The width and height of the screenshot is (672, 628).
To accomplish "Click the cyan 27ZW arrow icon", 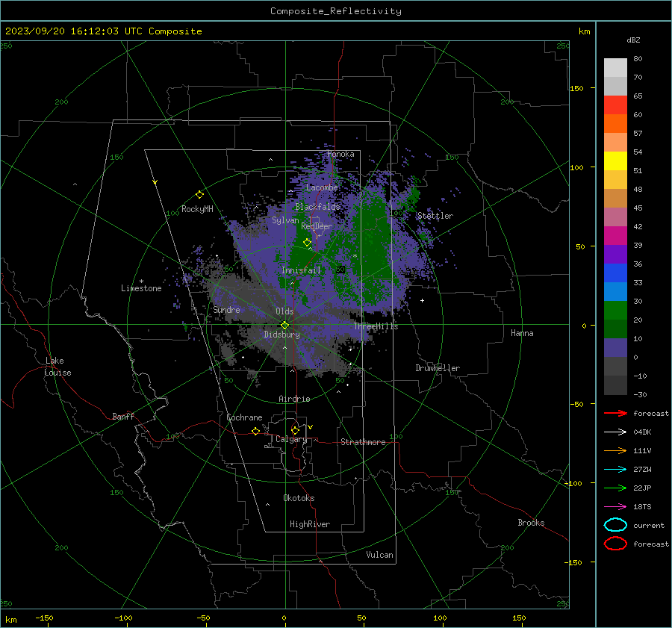I will [615, 470].
